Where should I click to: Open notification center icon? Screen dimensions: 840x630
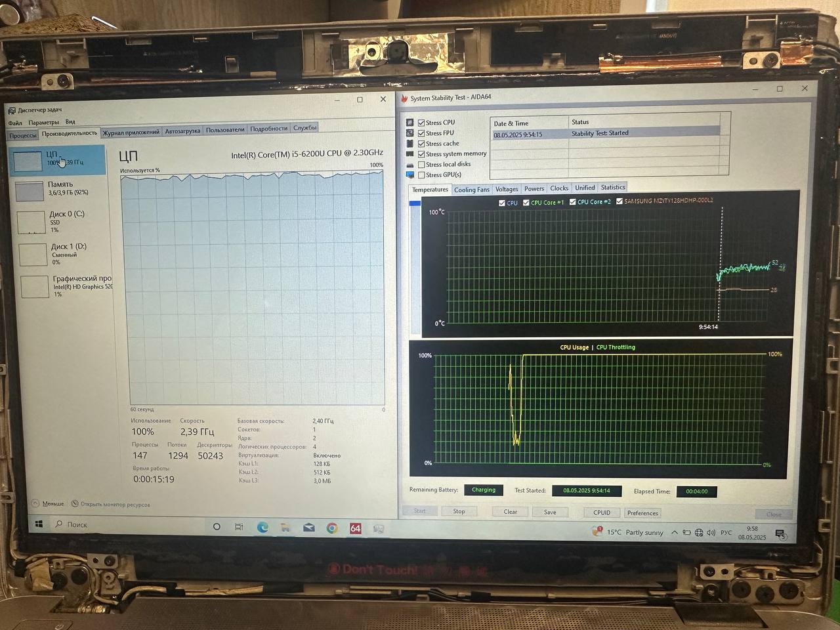780,534
